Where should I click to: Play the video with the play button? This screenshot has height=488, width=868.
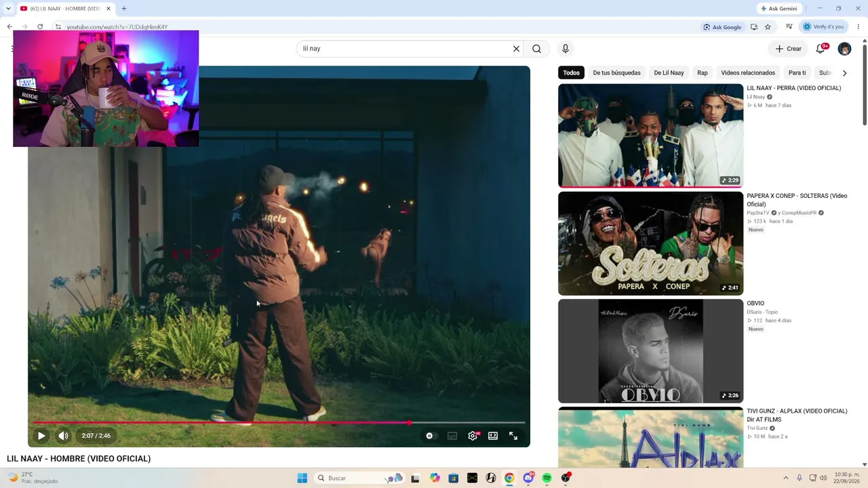point(41,436)
